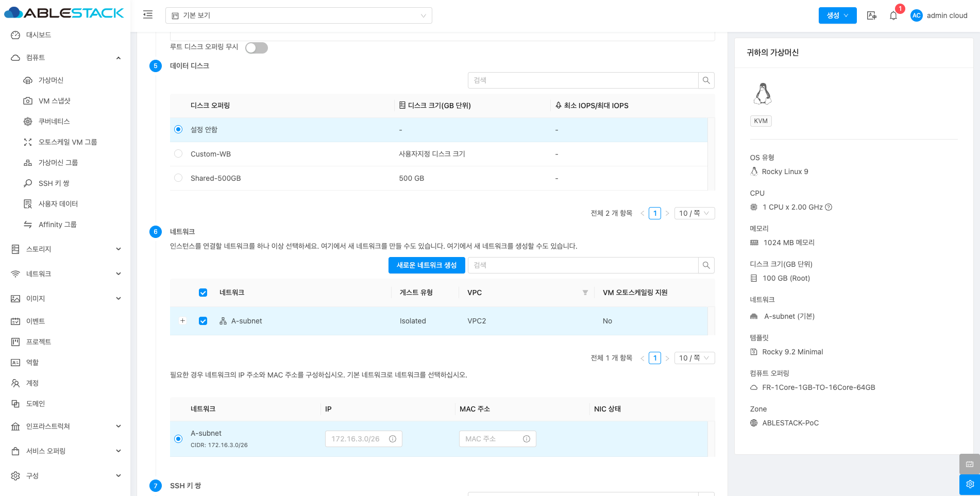Search data disk offerings with magnifier icon
The width and height of the screenshot is (980, 496).
(x=706, y=80)
